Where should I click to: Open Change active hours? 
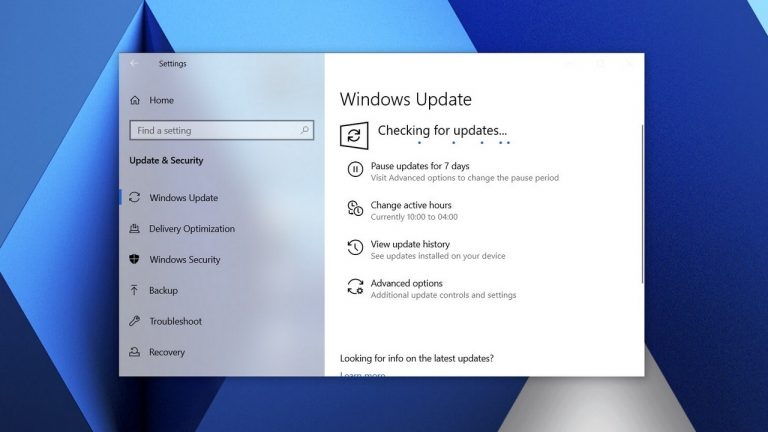[x=411, y=205]
